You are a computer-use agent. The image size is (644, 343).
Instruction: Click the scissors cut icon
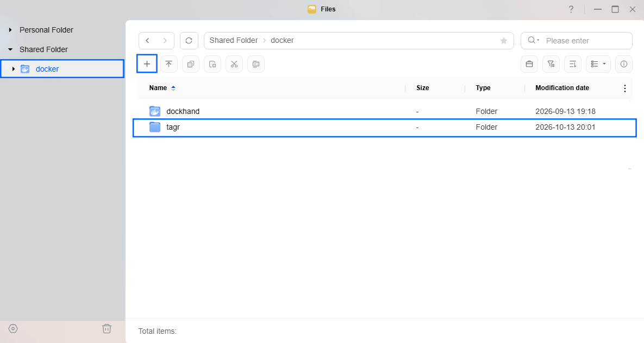point(234,64)
